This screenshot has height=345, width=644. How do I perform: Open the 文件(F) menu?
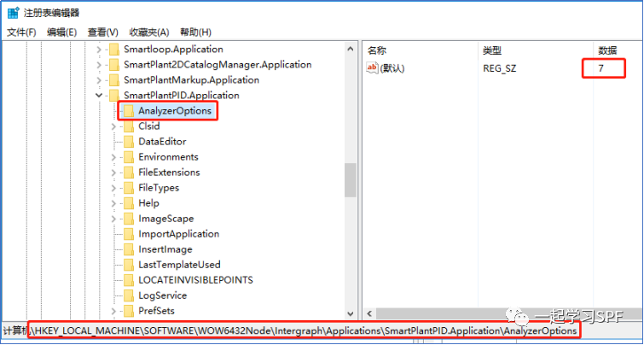click(22, 32)
